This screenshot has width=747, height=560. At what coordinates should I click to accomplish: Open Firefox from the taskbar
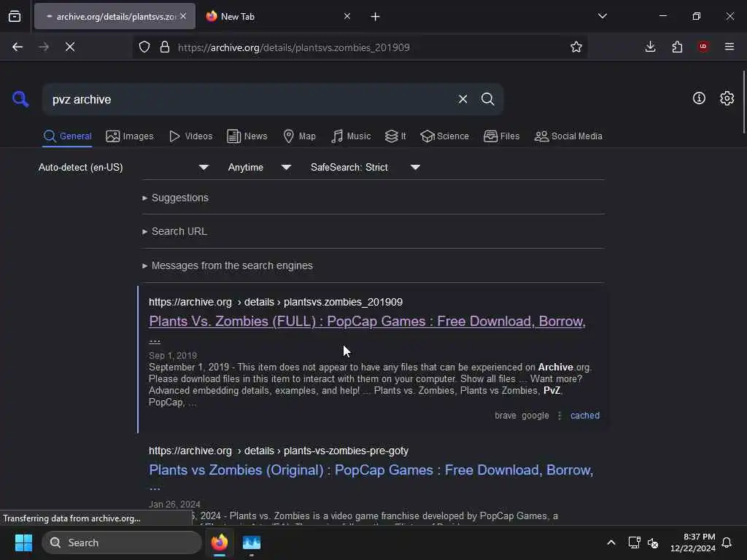coord(220,542)
